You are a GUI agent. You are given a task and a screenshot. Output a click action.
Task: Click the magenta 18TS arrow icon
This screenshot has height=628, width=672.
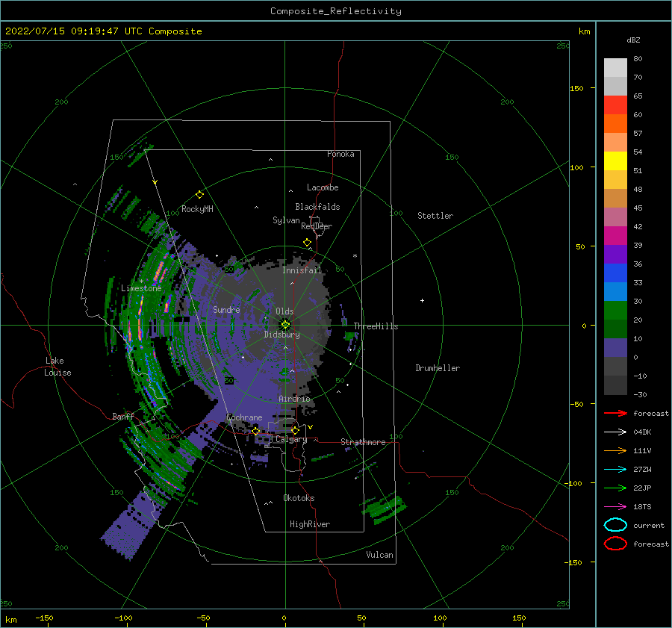615,507
